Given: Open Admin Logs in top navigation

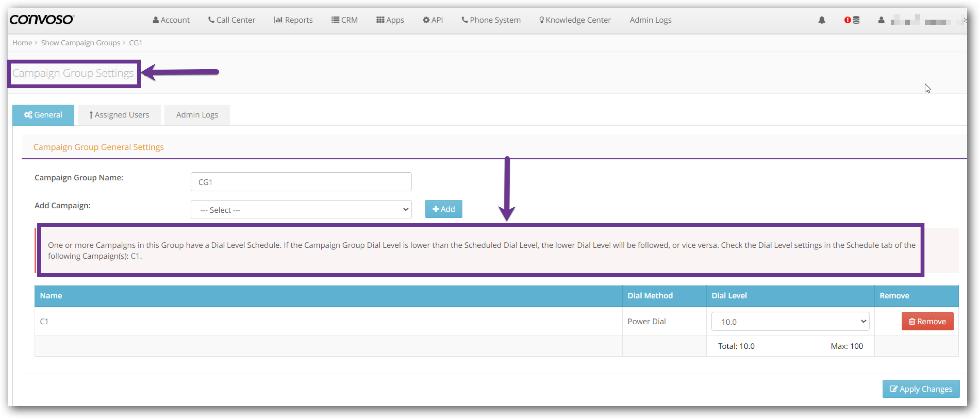Looking at the screenshot, I should (650, 20).
